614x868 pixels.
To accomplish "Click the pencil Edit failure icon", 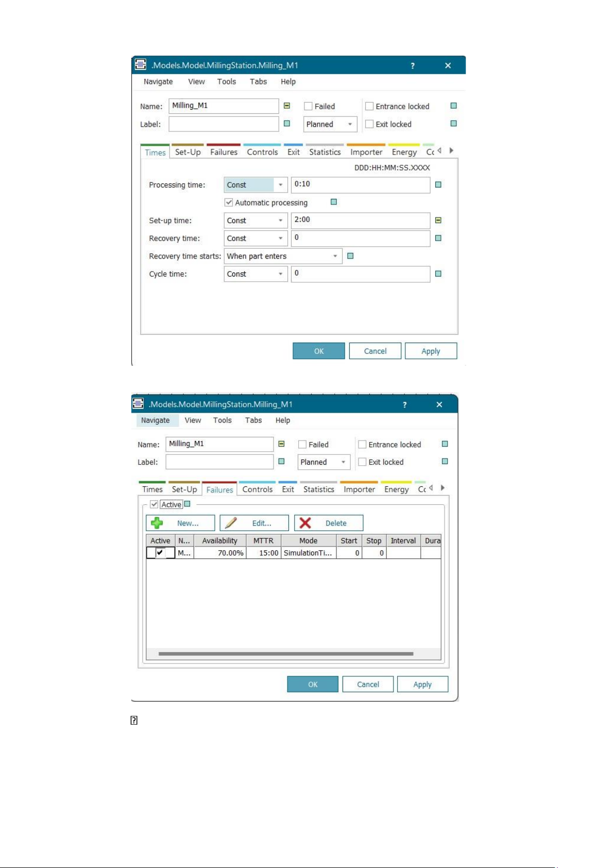I will pos(231,523).
